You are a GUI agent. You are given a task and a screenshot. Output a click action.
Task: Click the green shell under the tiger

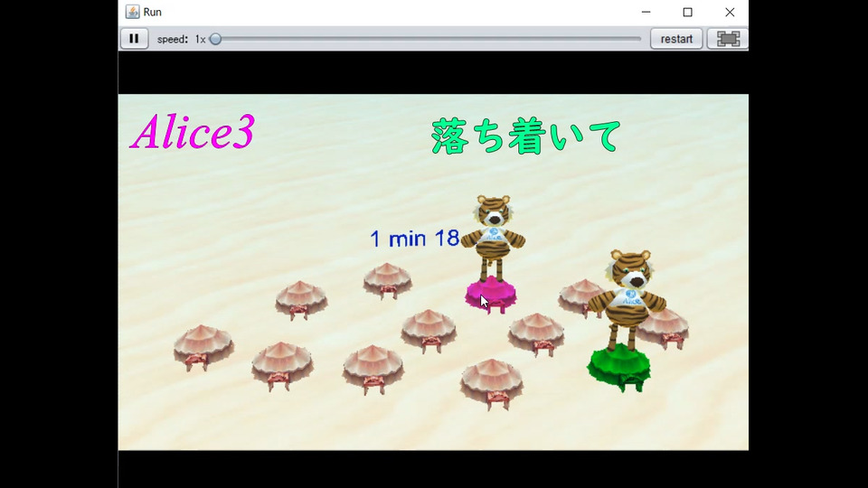point(618,368)
